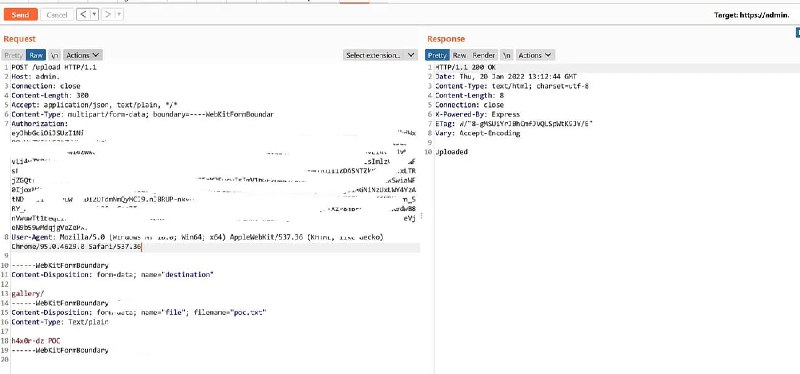Open the Render tab in the Response panel
The height and width of the screenshot is (374, 800).
tap(484, 55)
